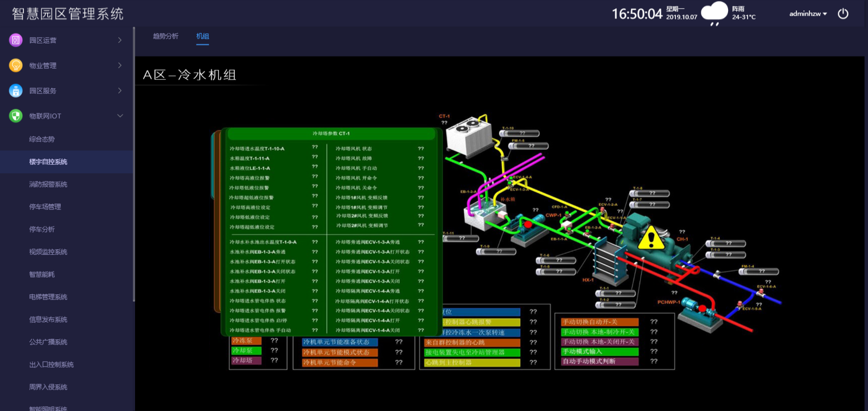
Task: Collapse the 物联网IOT menu chevron
Action: [x=120, y=116]
